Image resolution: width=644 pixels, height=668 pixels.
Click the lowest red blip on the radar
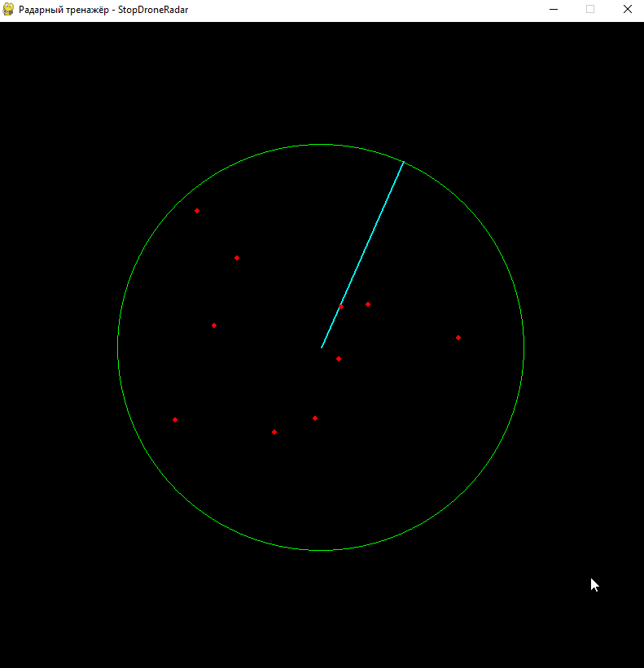pos(274,432)
